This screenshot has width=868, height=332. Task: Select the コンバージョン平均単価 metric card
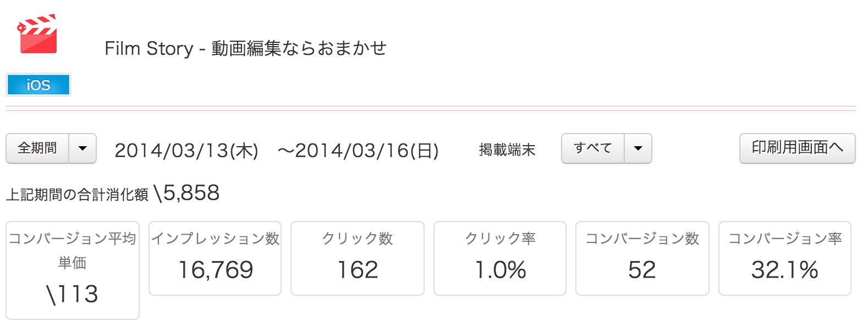pyautogui.click(x=73, y=270)
